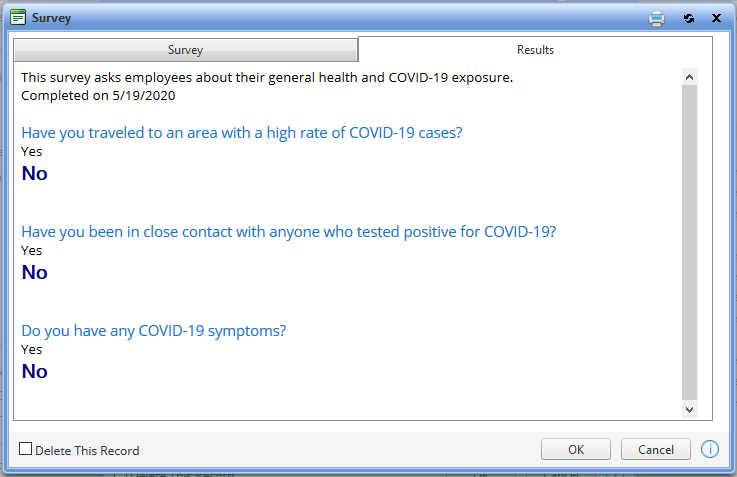Click the green Survey form icon
The image size is (737, 477).
18,17
